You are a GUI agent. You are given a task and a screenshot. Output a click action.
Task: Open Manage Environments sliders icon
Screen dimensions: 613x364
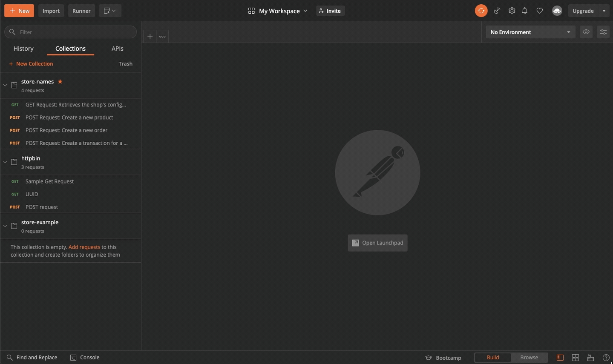click(x=603, y=32)
